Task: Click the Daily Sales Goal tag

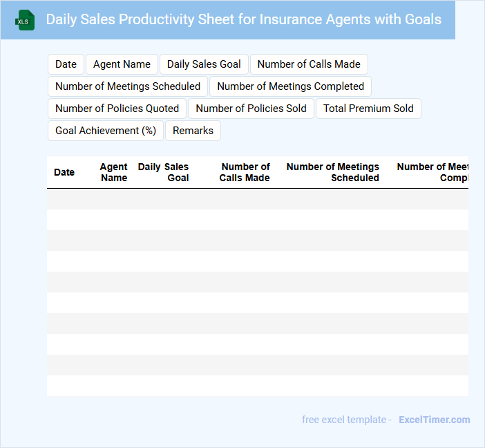Action: 204,64
